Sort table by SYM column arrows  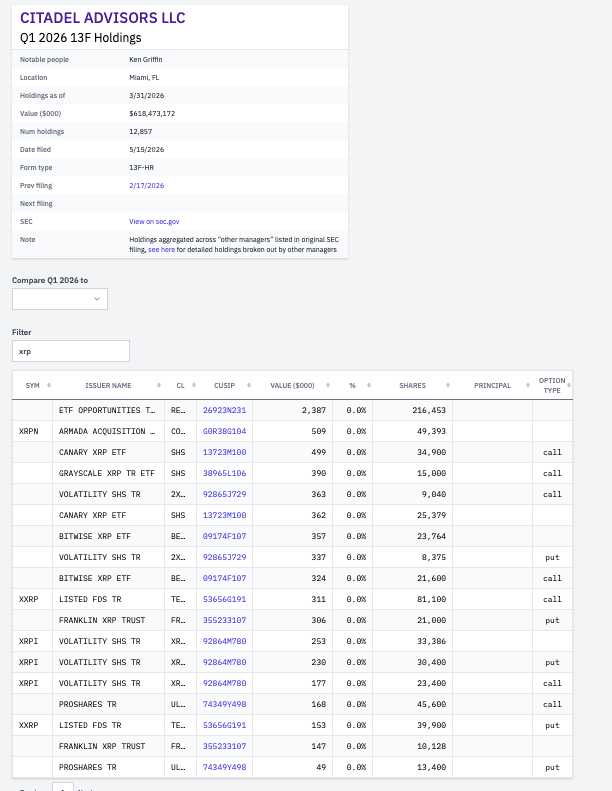49,385
